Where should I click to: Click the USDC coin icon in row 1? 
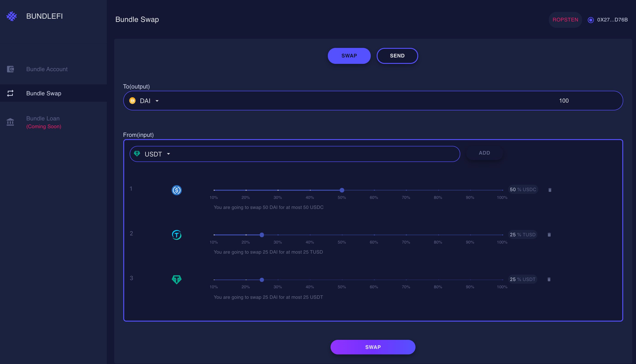177,190
